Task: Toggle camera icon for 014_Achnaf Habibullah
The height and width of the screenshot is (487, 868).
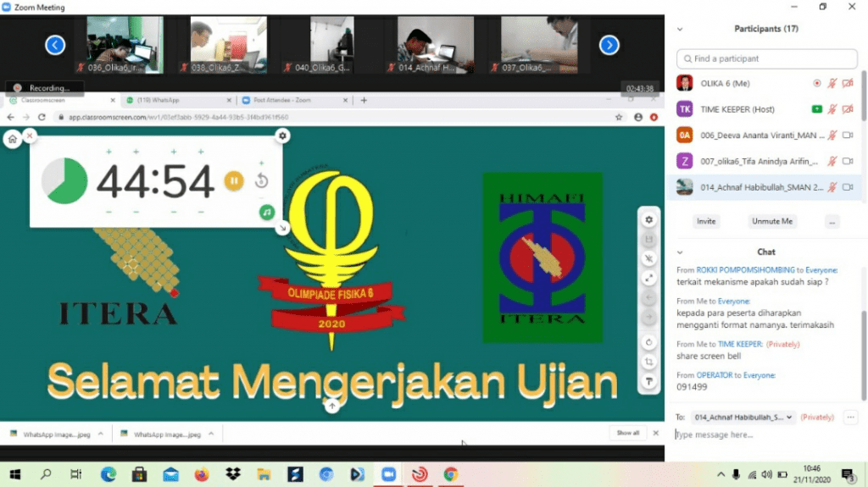Action: pos(848,187)
